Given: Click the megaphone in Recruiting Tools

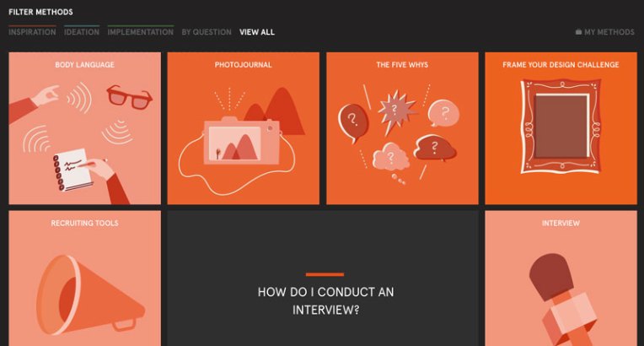Looking at the screenshot, I should (89, 295).
